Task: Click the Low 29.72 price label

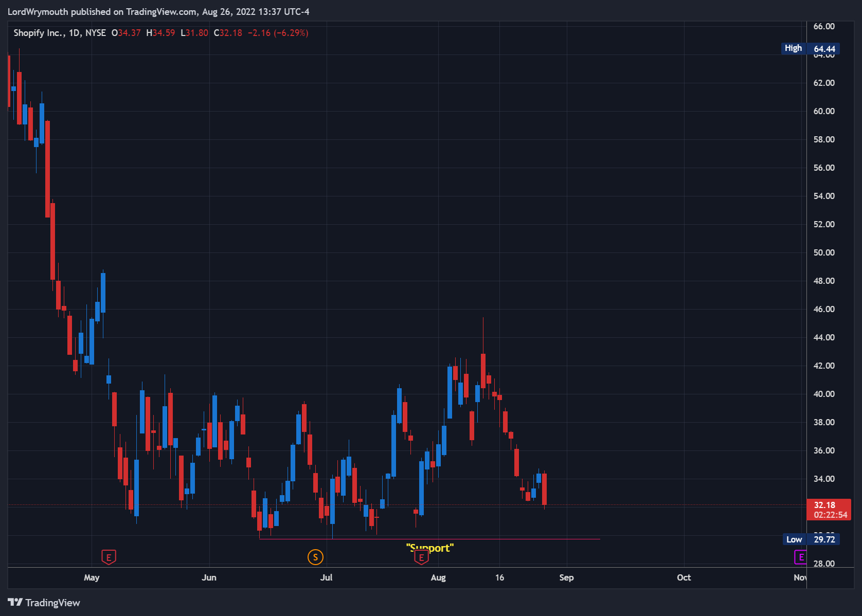Action: click(812, 539)
